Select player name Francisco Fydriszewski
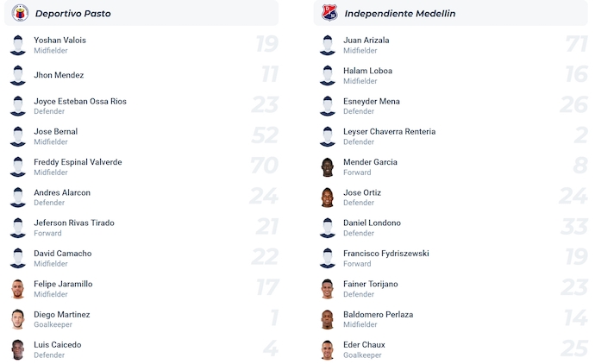595x364 pixels. coord(385,254)
